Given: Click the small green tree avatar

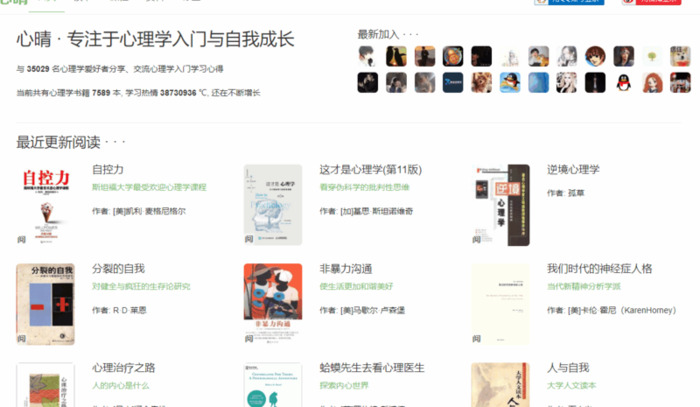Looking at the screenshot, I should click(652, 56).
